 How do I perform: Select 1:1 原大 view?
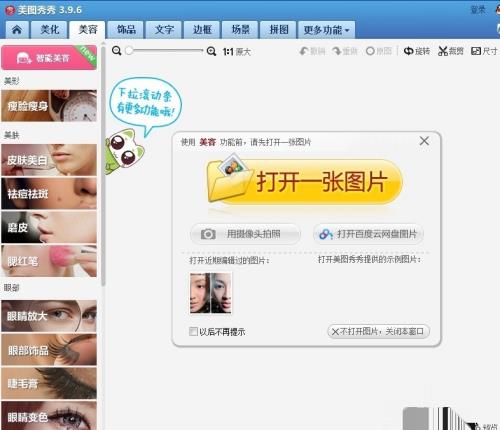237,52
